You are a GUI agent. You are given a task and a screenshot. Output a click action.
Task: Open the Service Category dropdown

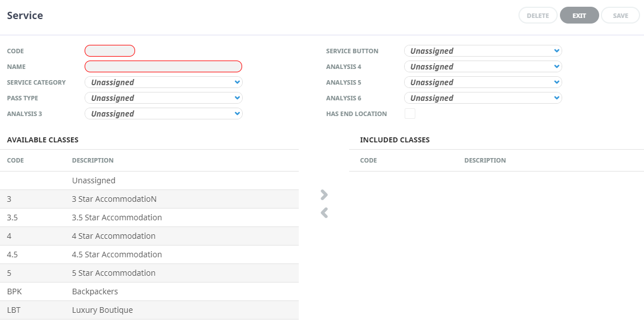[x=163, y=82]
